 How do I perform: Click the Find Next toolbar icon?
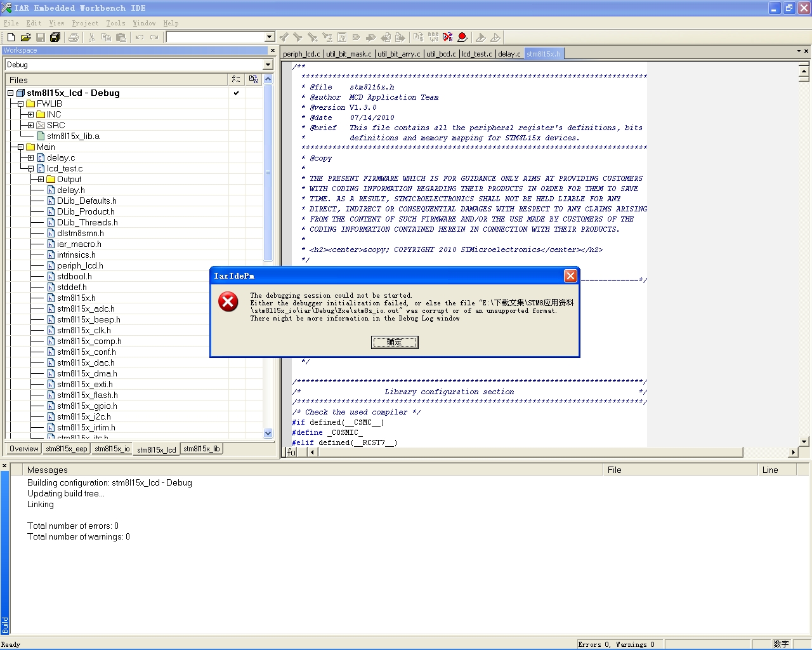pyautogui.click(x=298, y=37)
